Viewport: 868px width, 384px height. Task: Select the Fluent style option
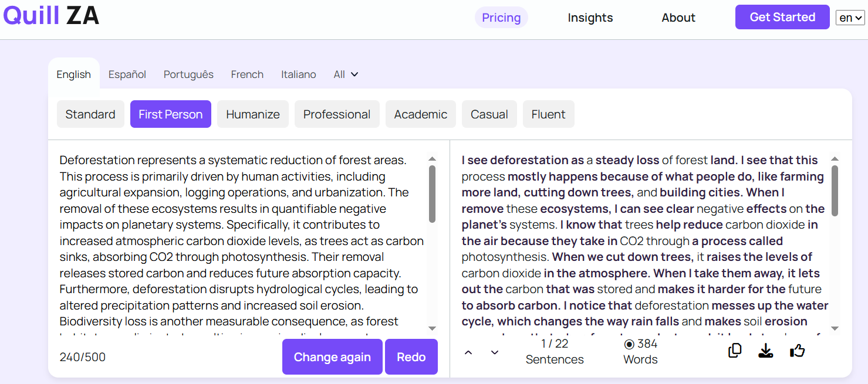click(x=548, y=114)
